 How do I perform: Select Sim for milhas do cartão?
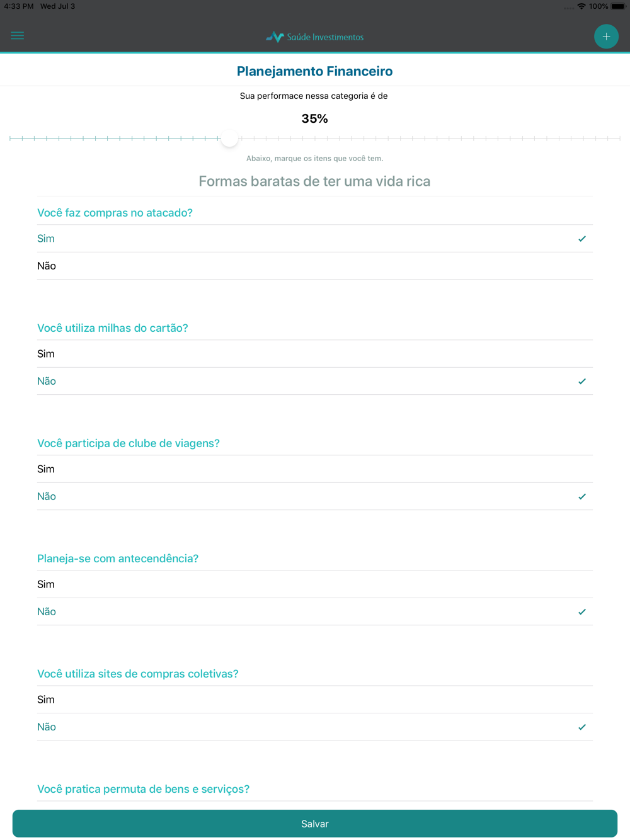(315, 354)
